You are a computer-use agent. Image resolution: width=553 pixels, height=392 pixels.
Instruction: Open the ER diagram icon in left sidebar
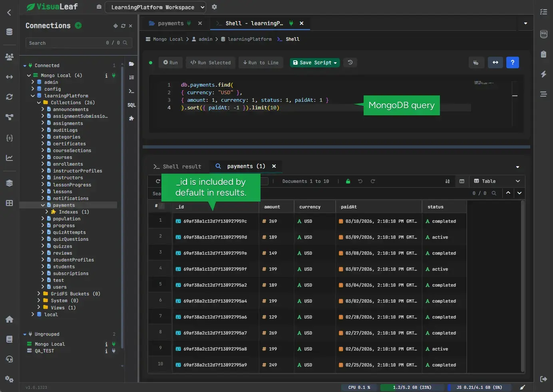9,117
